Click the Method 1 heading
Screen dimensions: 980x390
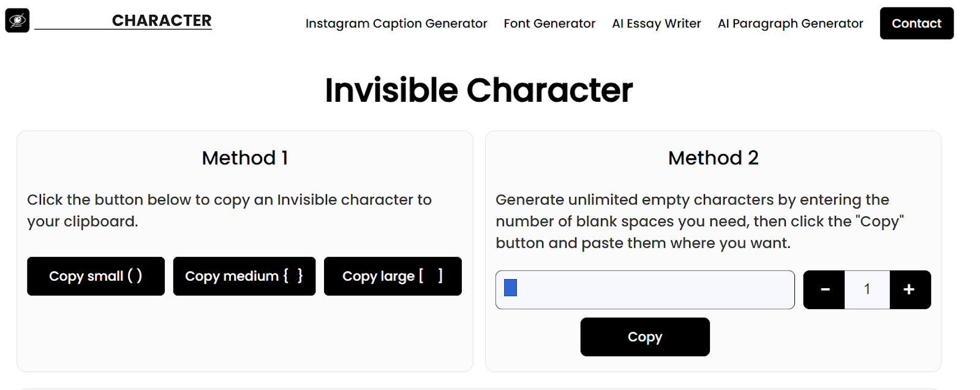pos(244,158)
